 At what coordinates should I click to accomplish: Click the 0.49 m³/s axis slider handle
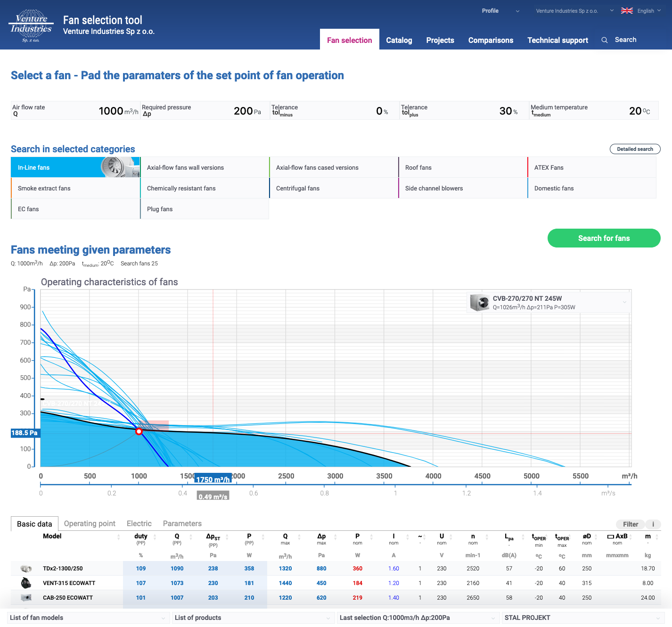click(x=213, y=496)
